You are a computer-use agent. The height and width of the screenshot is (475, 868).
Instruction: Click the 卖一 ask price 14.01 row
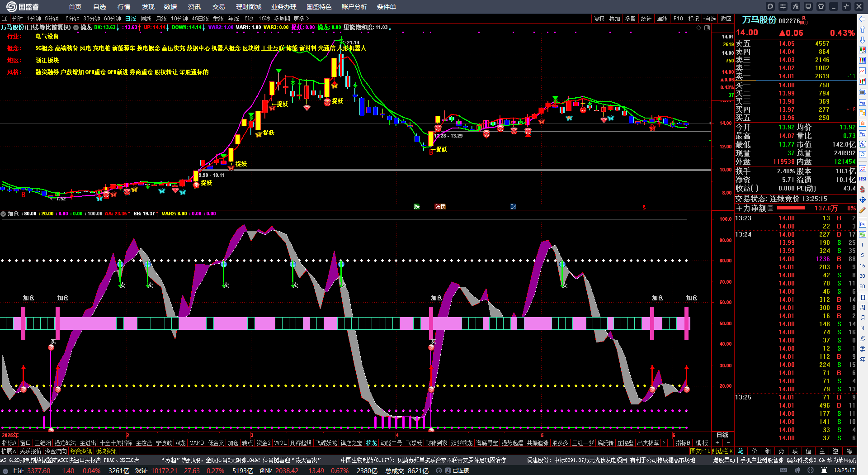click(795, 76)
